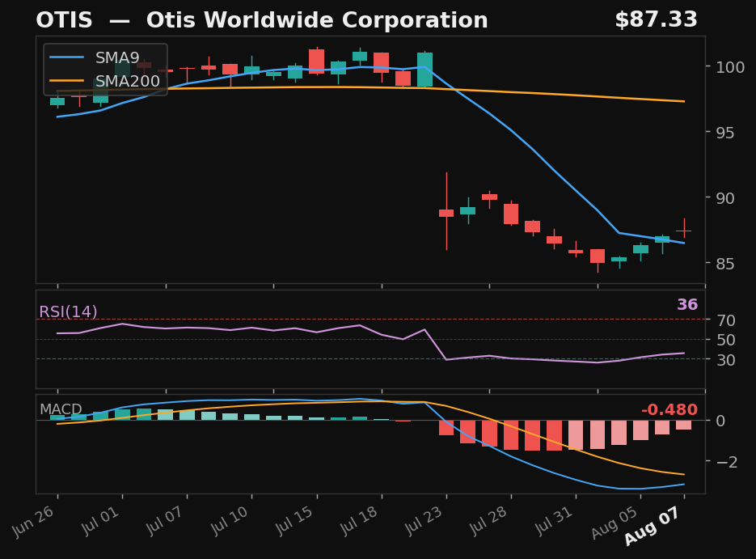
Task: Click the blue SMA9 legend line sample
Action: (x=67, y=58)
